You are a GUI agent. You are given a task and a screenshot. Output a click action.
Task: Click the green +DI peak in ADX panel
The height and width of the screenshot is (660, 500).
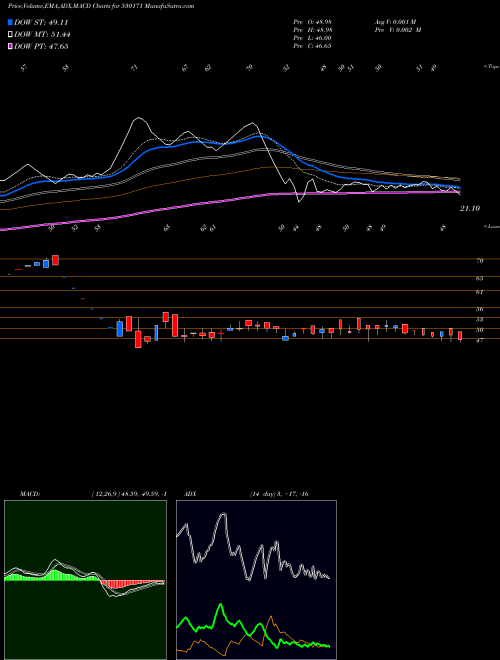220,606
